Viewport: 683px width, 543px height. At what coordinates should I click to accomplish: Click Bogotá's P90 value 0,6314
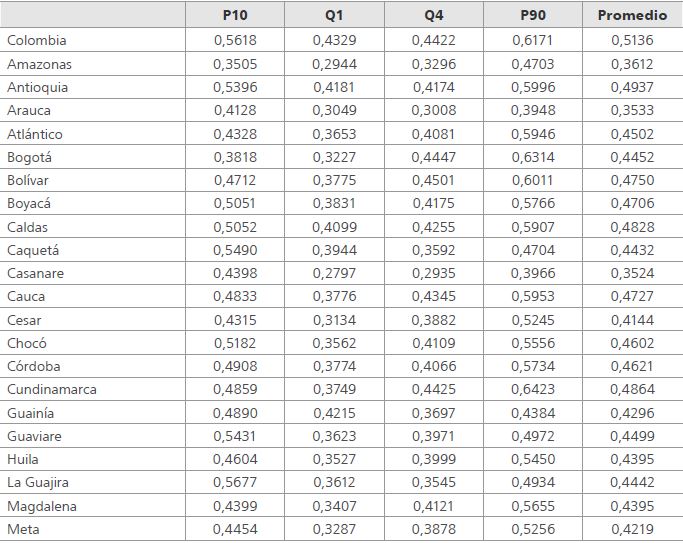pos(533,157)
